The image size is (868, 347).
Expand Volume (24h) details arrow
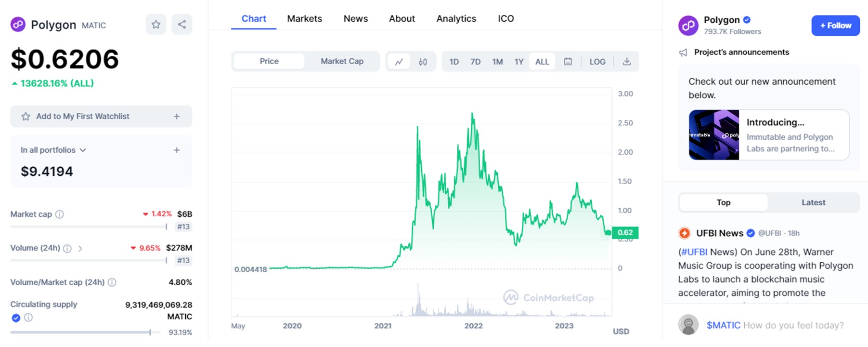(80, 249)
